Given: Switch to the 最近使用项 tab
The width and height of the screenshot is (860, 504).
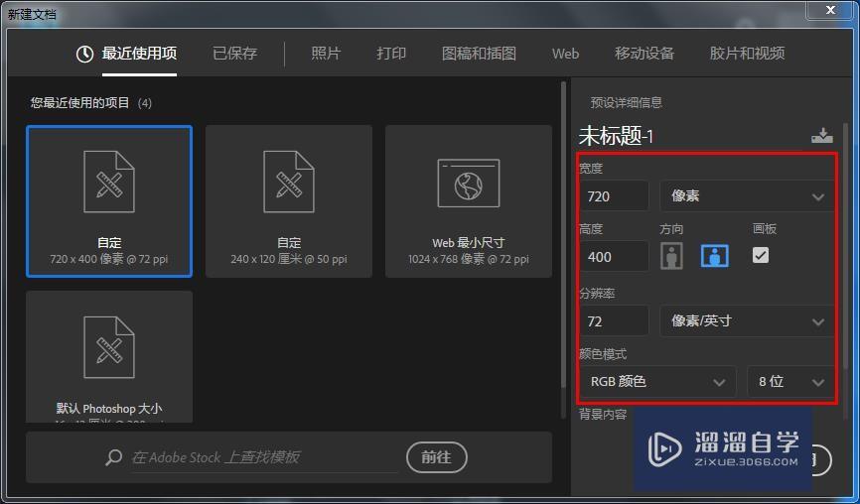Looking at the screenshot, I should click(x=139, y=54).
